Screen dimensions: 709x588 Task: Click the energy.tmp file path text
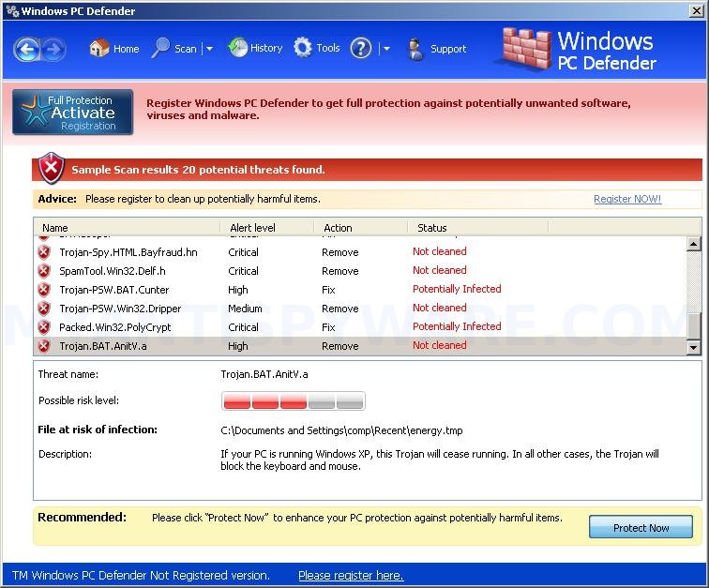341,430
